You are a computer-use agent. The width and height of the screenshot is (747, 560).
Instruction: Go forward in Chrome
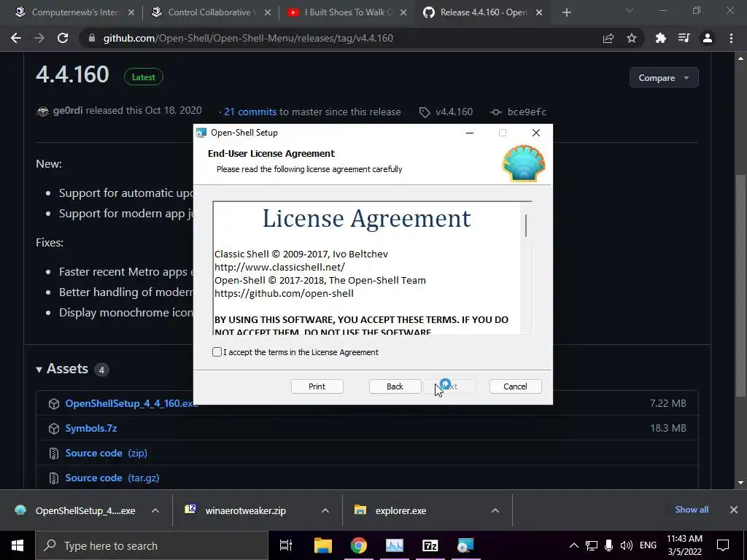click(x=39, y=38)
